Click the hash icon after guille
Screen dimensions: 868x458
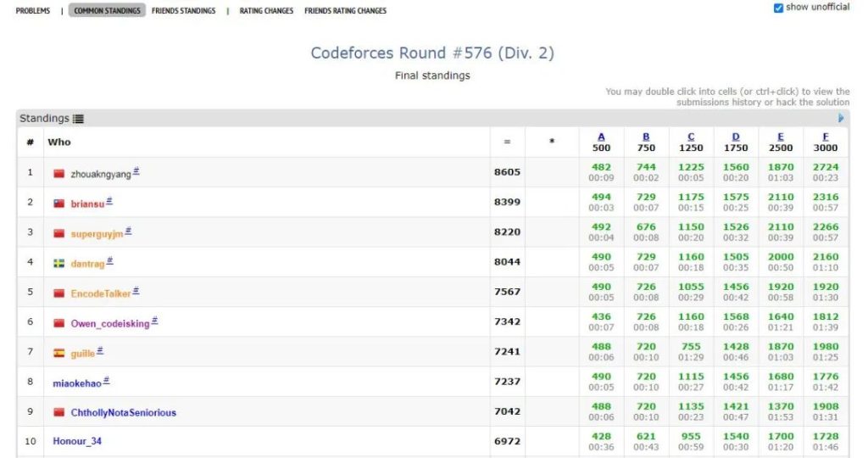[x=100, y=351]
